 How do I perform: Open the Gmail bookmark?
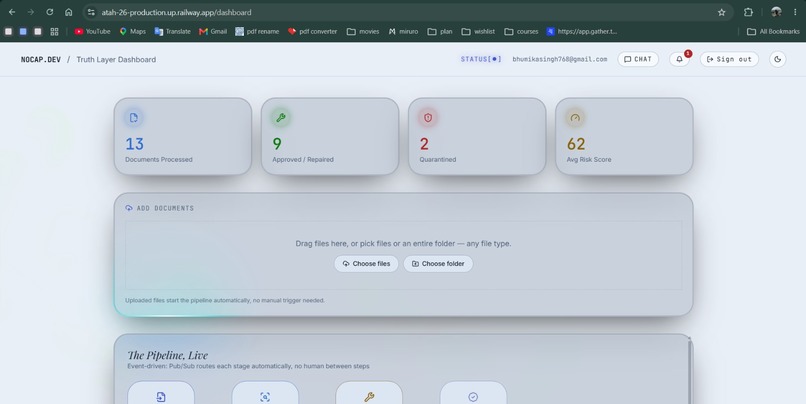click(x=213, y=31)
